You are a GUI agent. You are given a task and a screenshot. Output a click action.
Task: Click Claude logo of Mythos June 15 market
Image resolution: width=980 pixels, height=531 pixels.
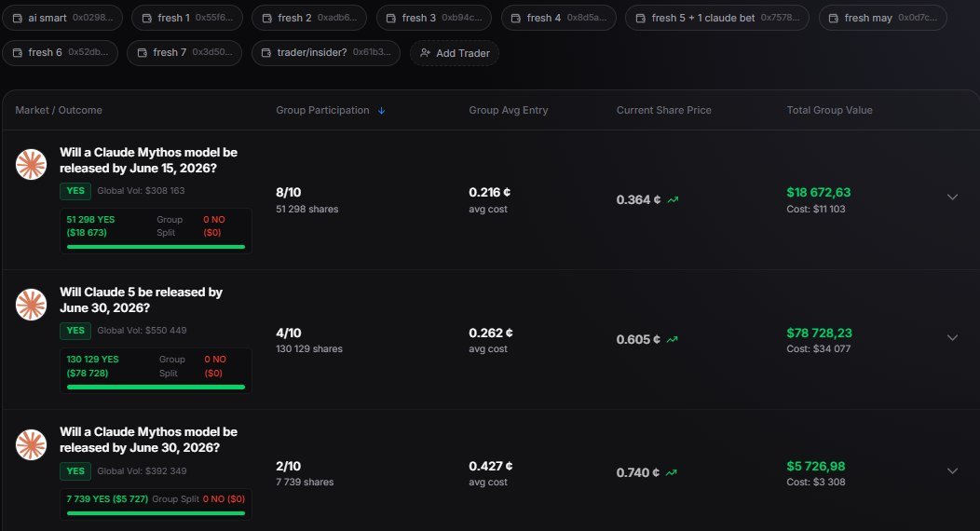pos(32,164)
